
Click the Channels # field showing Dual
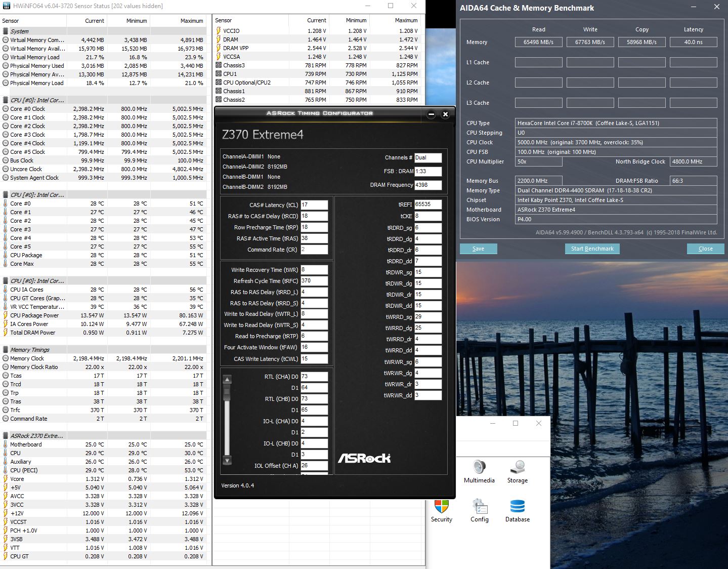click(x=428, y=158)
